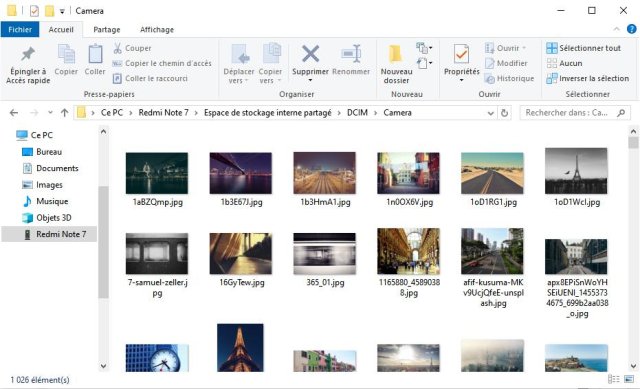
Task: Open the easy access dropdown icon
Action: tap(424, 63)
